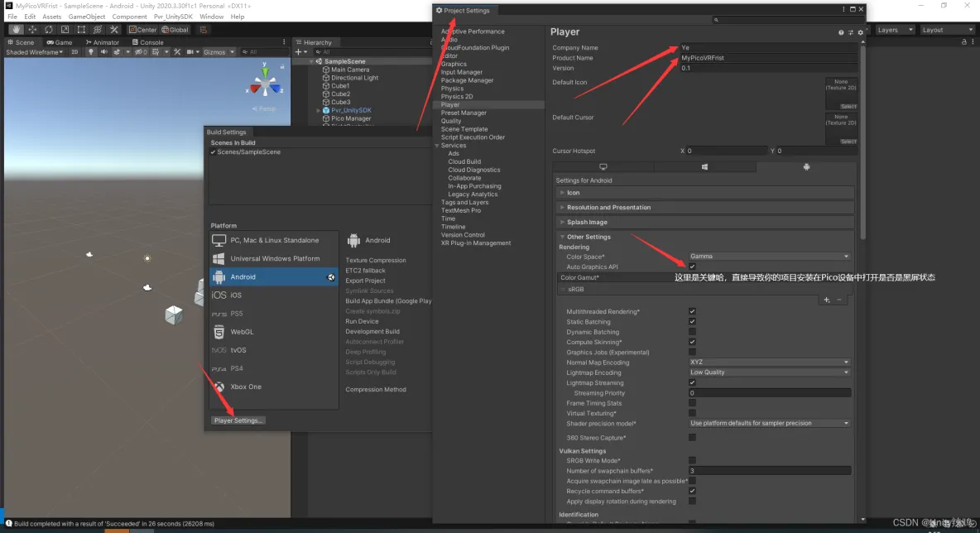Select Directional Light in Hierarchy
The height and width of the screenshot is (533, 980).
[354, 78]
